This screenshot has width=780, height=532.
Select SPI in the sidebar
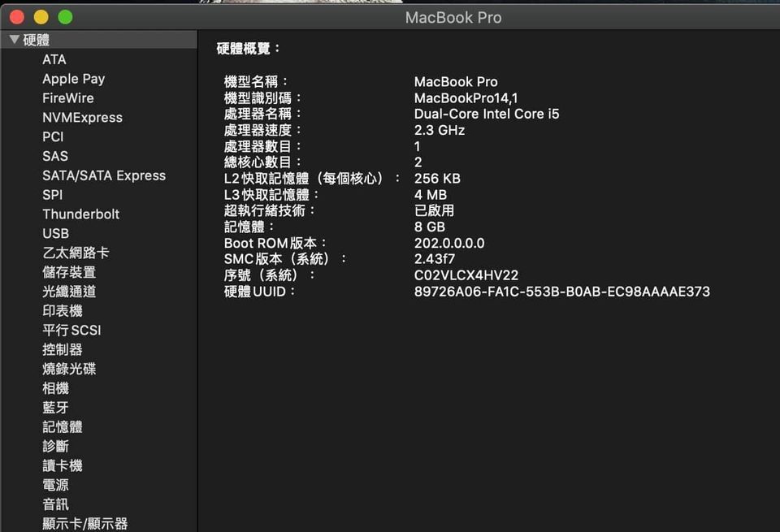[53, 195]
